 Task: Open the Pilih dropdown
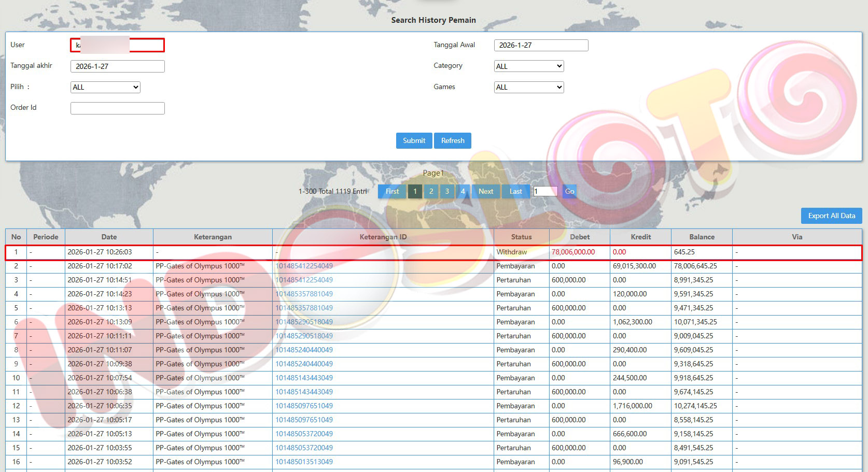click(105, 87)
